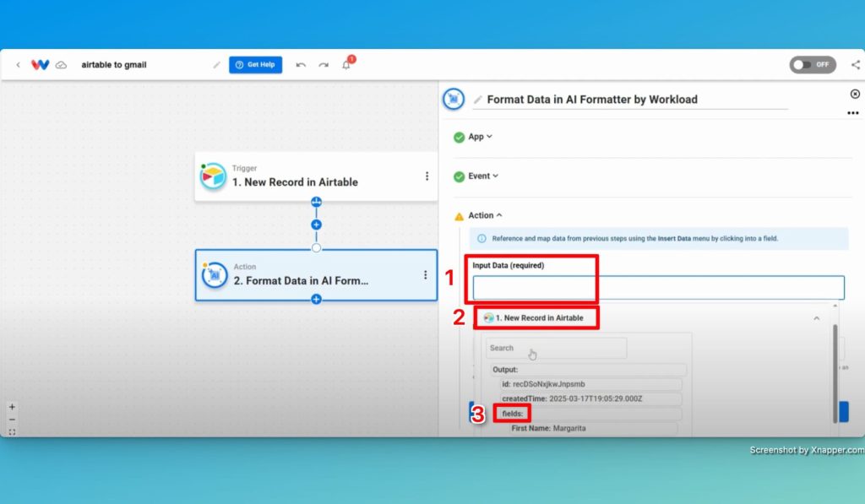Add a step with the plus between nodes
This screenshot has height=504, width=865.
316,225
